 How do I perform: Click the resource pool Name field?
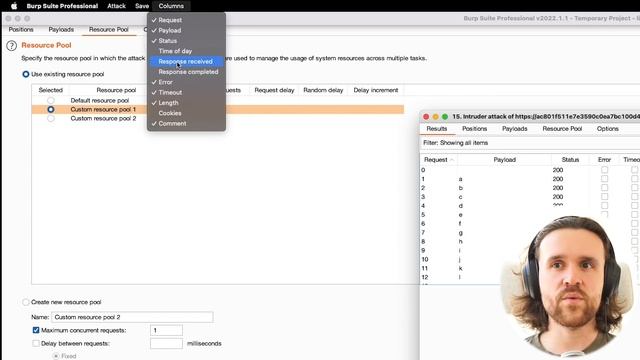pos(132,317)
